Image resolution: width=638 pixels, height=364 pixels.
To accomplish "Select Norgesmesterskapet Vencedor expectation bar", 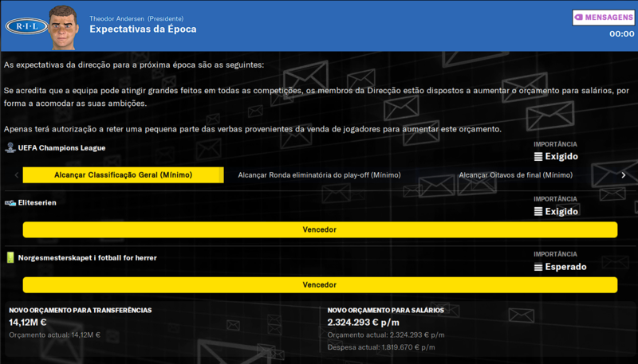I will tap(320, 285).
